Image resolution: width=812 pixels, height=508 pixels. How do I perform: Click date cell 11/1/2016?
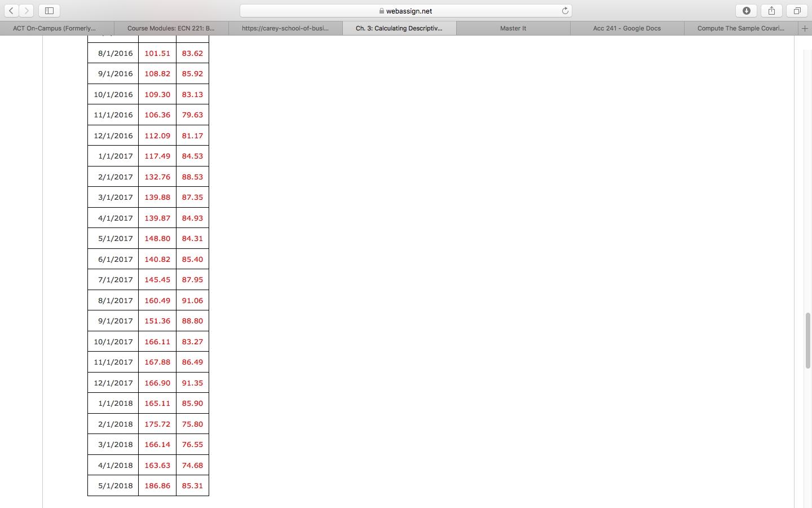(113, 115)
